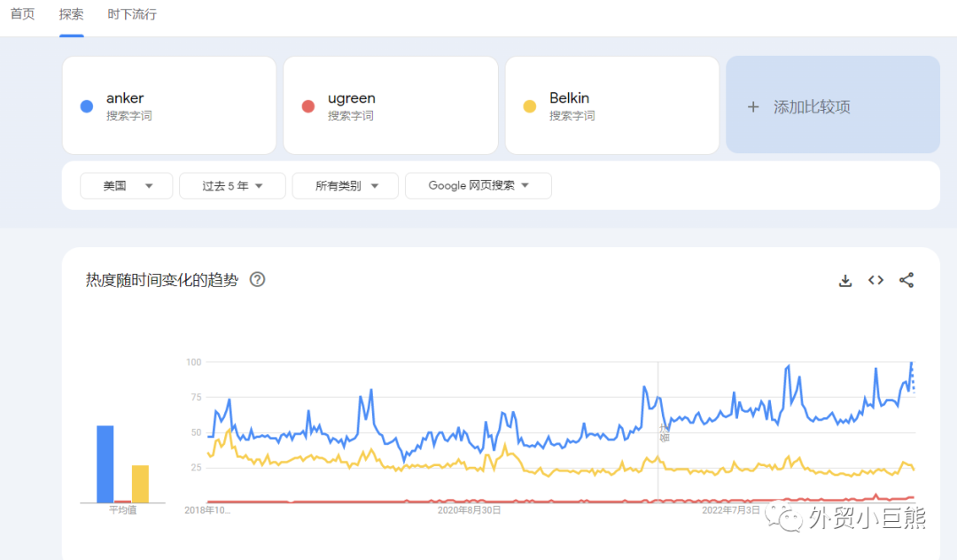The width and height of the screenshot is (957, 560).
Task: Click the blue anker search term dot
Action: [x=86, y=105]
